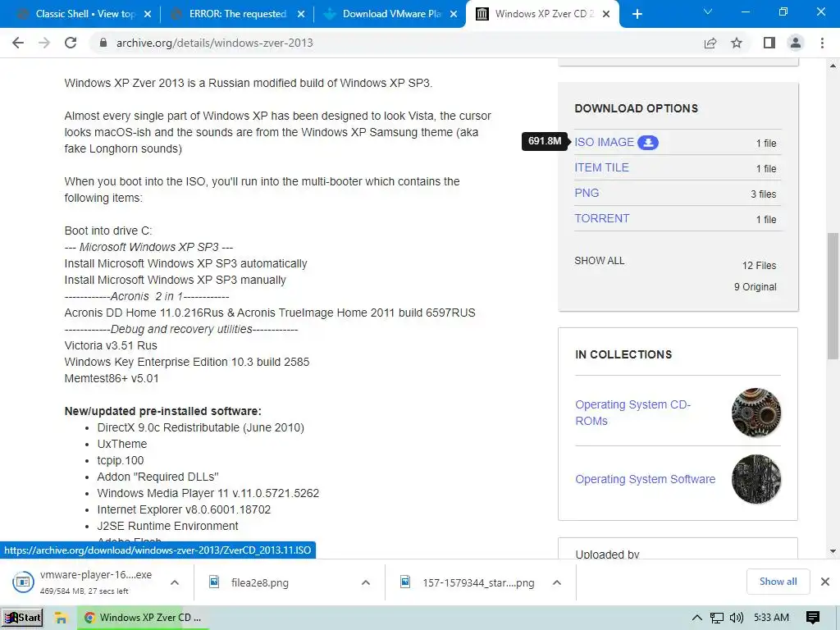The image size is (840, 630).
Task: Click the taskbar clock 5:33 AM
Action: point(771,618)
